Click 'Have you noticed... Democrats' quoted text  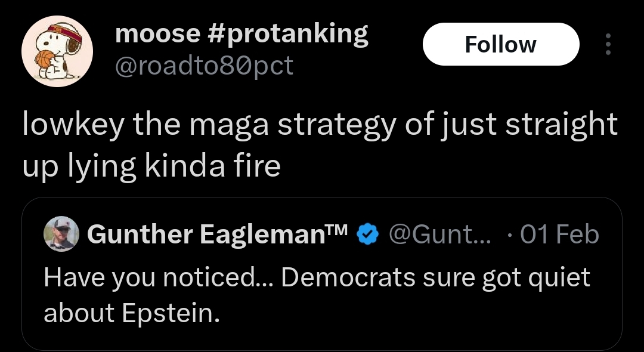pyautogui.click(x=230, y=277)
